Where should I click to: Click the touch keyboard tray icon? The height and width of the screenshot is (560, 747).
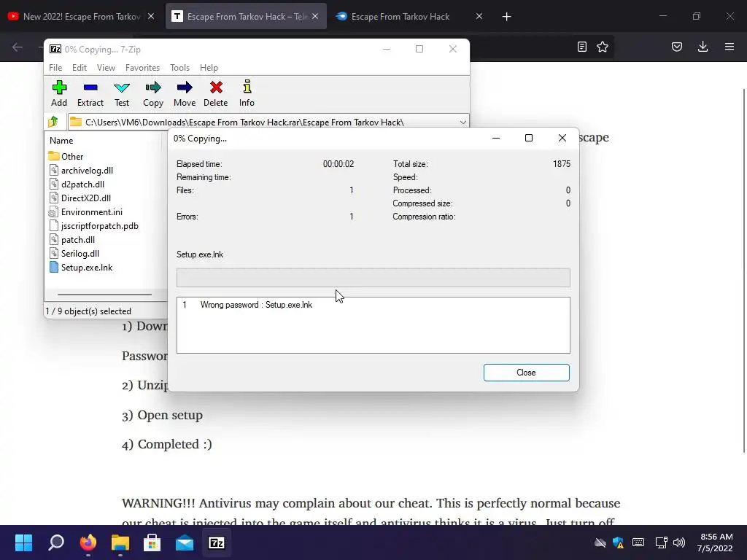tap(638, 542)
